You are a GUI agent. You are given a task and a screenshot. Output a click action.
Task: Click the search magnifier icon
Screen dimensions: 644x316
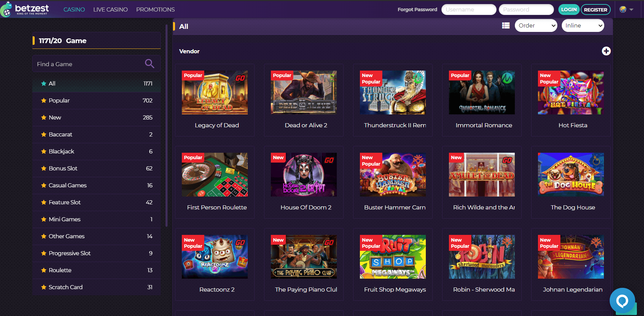click(149, 63)
